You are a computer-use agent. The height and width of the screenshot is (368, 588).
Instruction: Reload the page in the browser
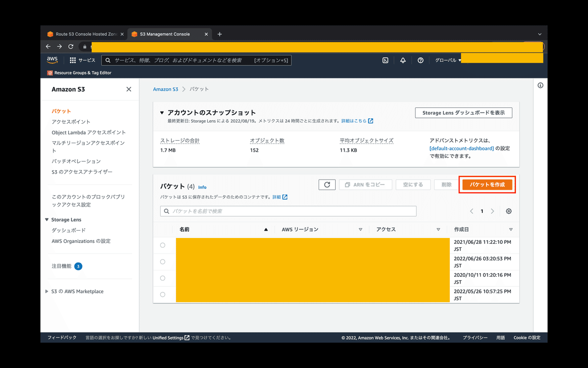71,47
